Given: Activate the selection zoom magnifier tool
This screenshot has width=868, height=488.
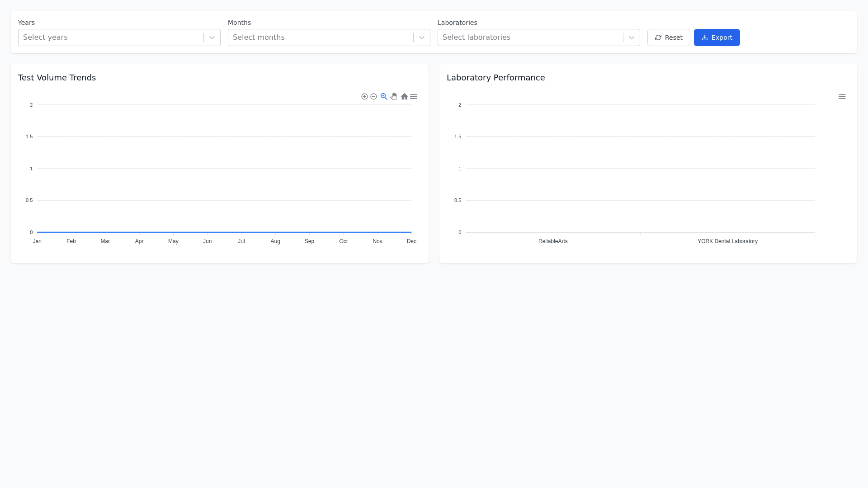Looking at the screenshot, I should [384, 97].
